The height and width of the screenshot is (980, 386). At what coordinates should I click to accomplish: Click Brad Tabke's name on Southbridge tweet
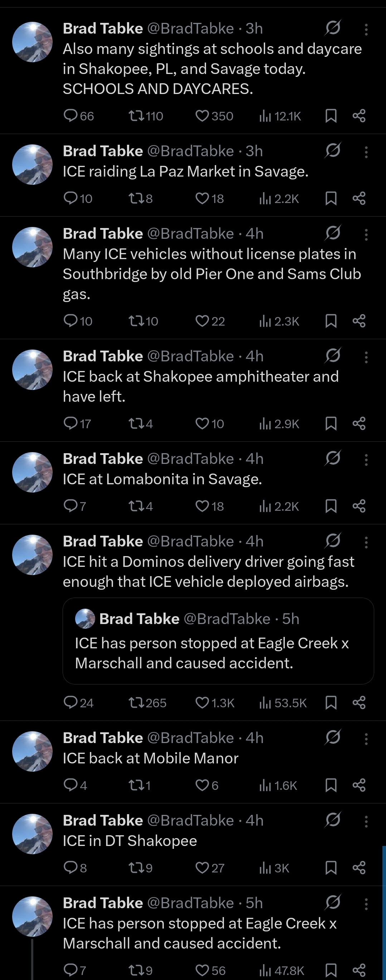point(103,234)
